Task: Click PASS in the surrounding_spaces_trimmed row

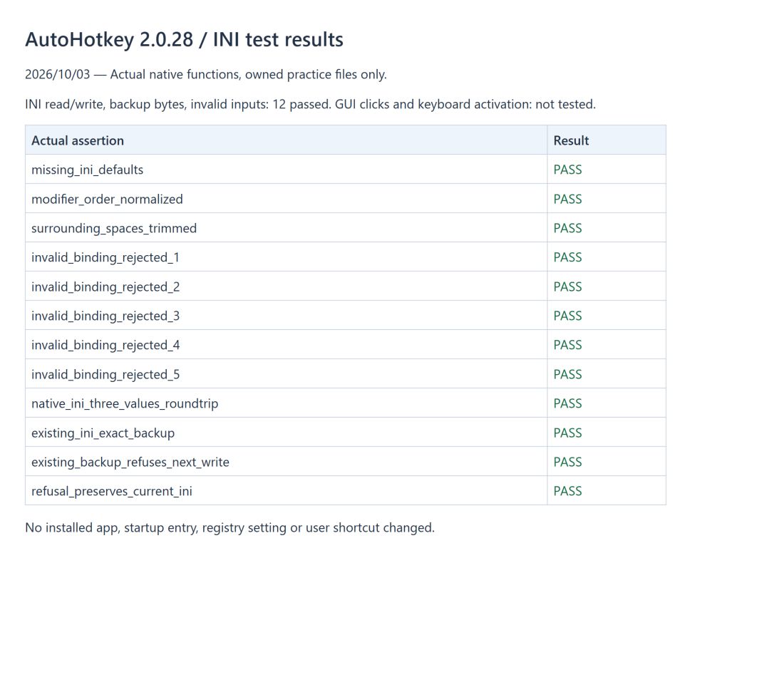Action: click(567, 229)
